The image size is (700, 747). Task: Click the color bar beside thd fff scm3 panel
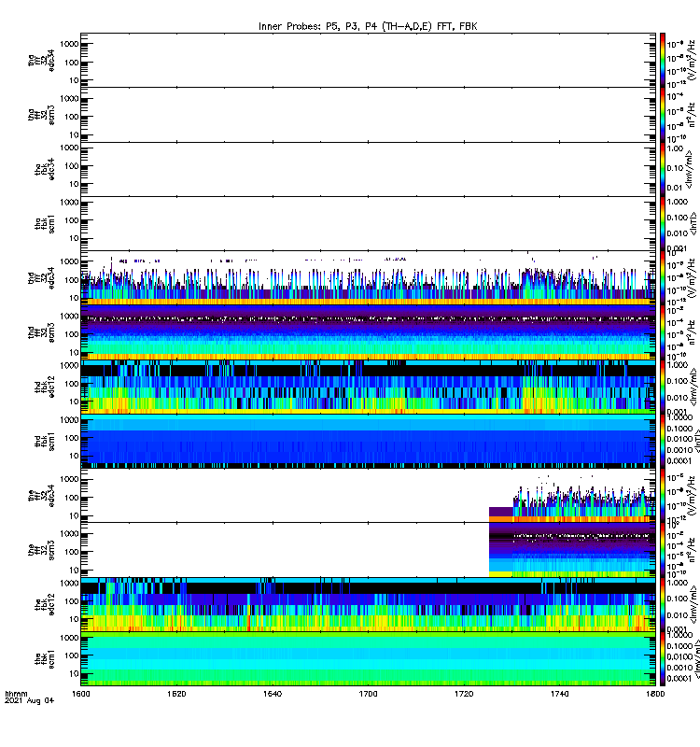click(663, 332)
